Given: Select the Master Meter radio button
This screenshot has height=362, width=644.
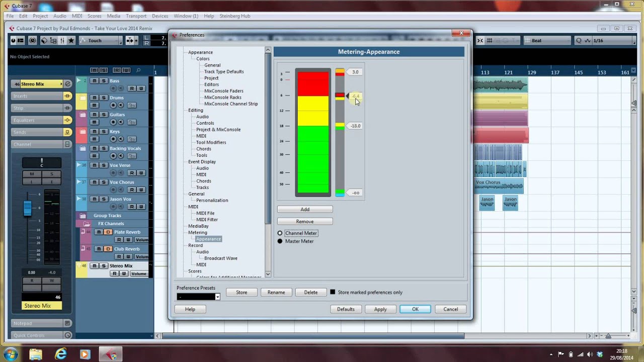Looking at the screenshot, I should point(280,241).
